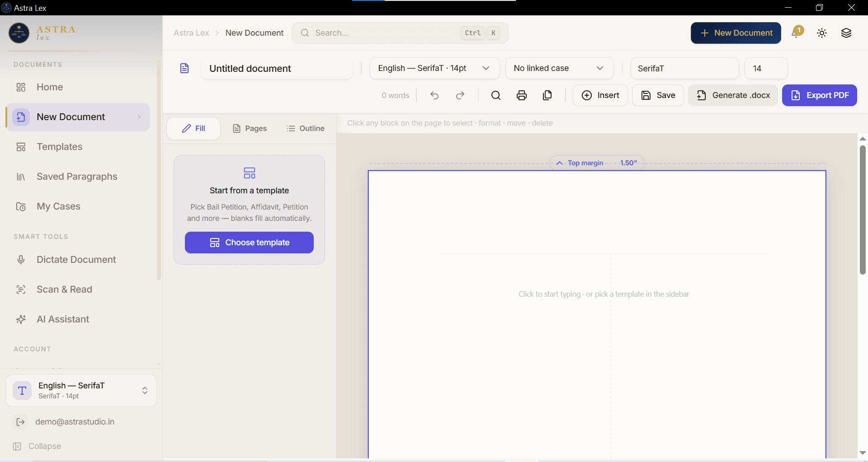This screenshot has height=462, width=868.
Task: Open AI Assistant tool
Action: click(78, 319)
